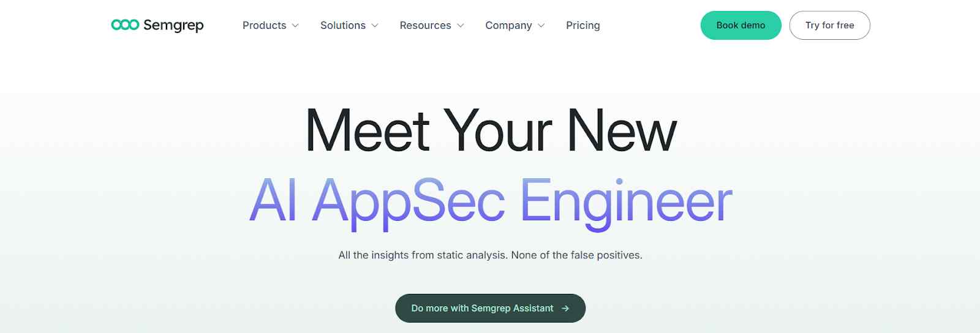Expand the chevron beside Products
This screenshot has width=980, height=333.
pyautogui.click(x=295, y=26)
